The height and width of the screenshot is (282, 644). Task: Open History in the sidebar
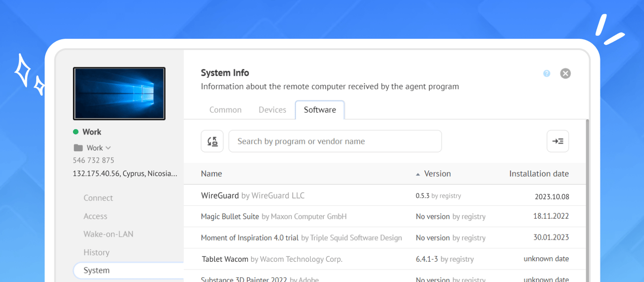tap(96, 253)
